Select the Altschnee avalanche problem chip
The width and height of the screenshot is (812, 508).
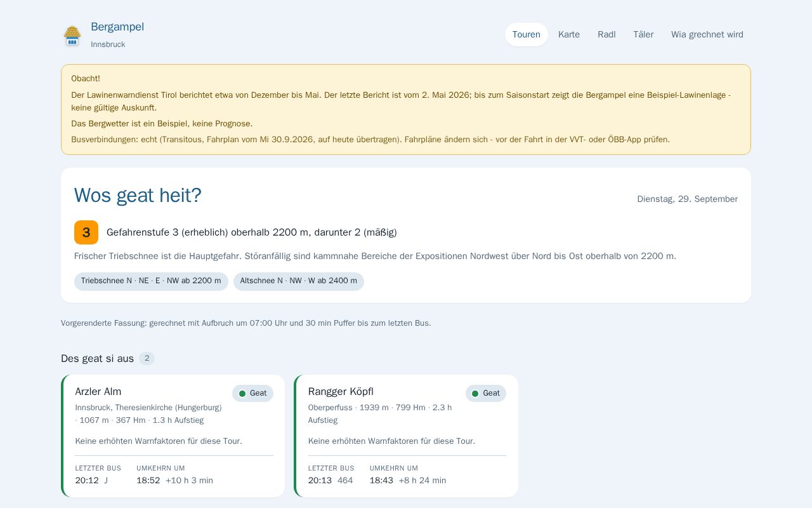tap(299, 281)
